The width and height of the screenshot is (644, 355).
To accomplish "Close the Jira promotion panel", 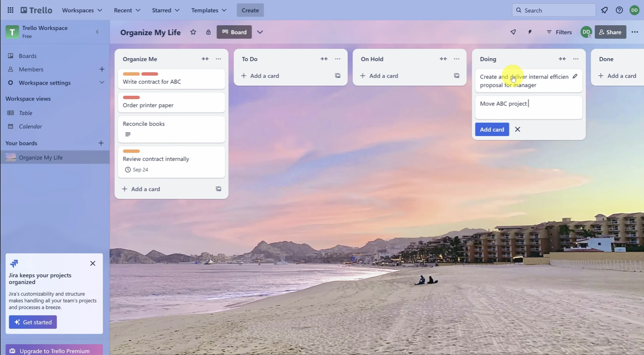I will (x=93, y=263).
